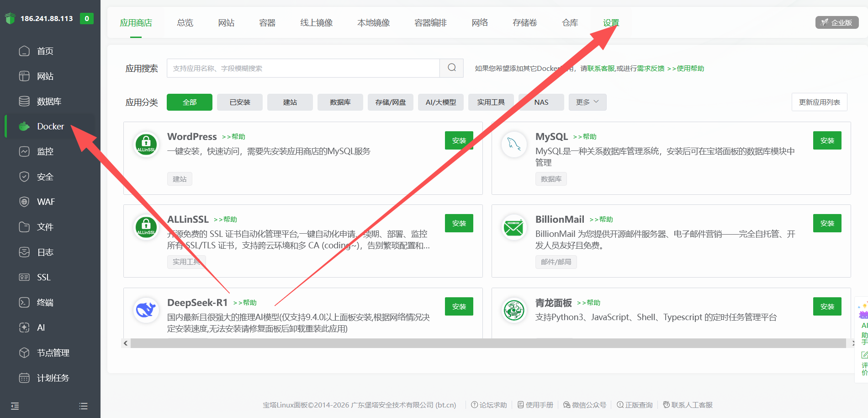Expand the 更多 categories dropdown
The height and width of the screenshot is (418, 868).
[x=587, y=102]
